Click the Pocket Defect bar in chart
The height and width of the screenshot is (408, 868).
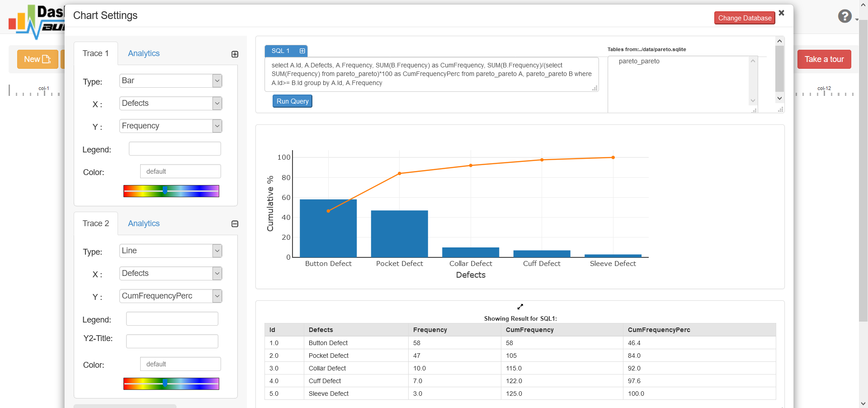click(x=400, y=234)
